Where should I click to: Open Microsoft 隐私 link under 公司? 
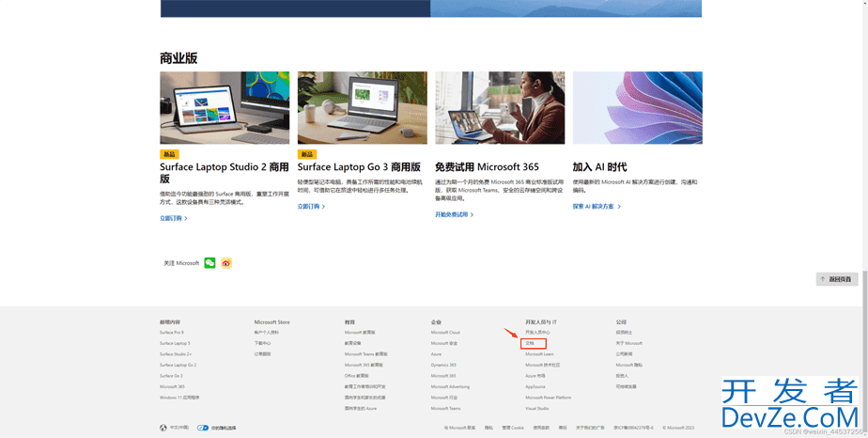coord(629,365)
